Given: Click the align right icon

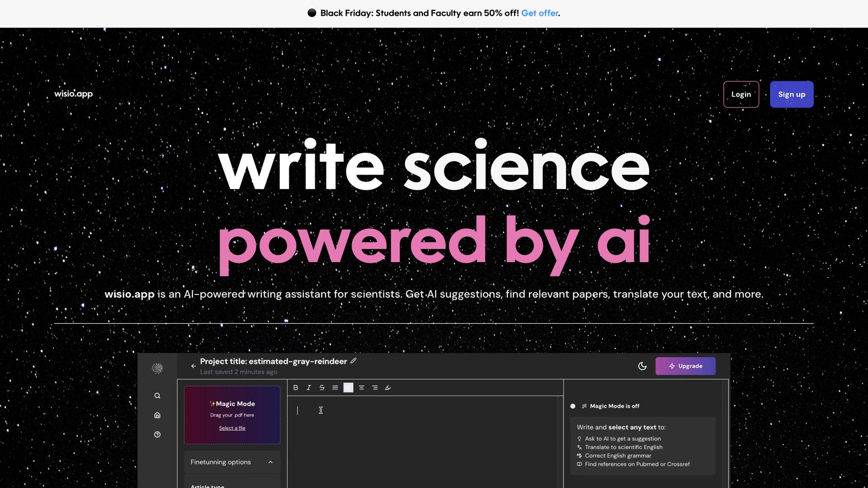Looking at the screenshot, I should (375, 388).
